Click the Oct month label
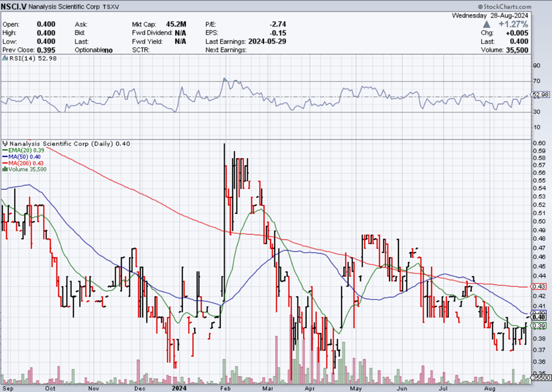This screenshot has width=552, height=392. click(50, 388)
